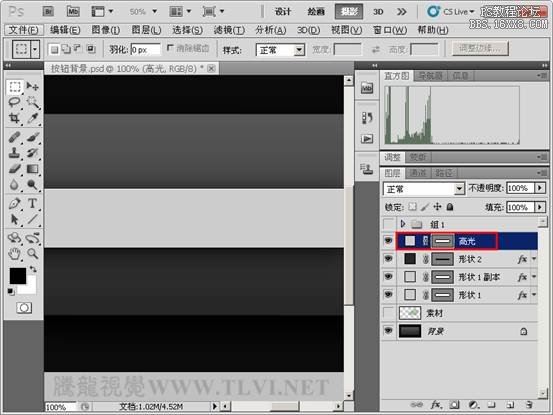This screenshot has width=553, height=415.
Task: Switch to the 设计 workspace
Action: click(x=283, y=12)
